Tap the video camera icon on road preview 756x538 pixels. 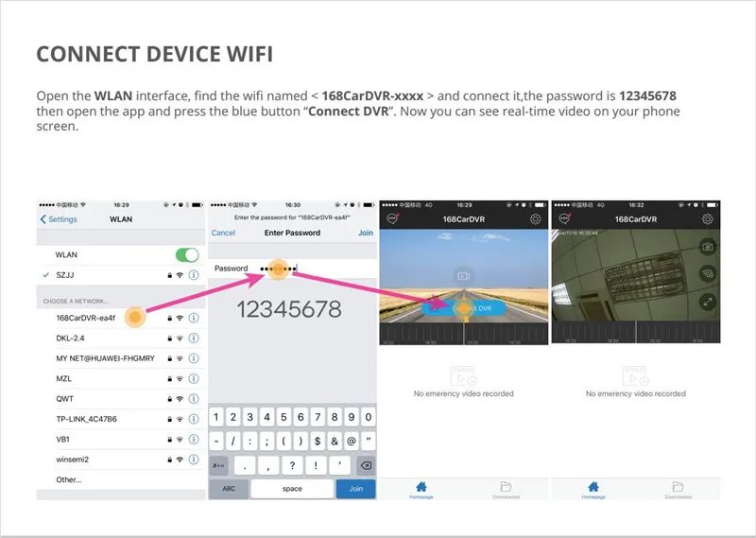pyautogui.click(x=464, y=276)
